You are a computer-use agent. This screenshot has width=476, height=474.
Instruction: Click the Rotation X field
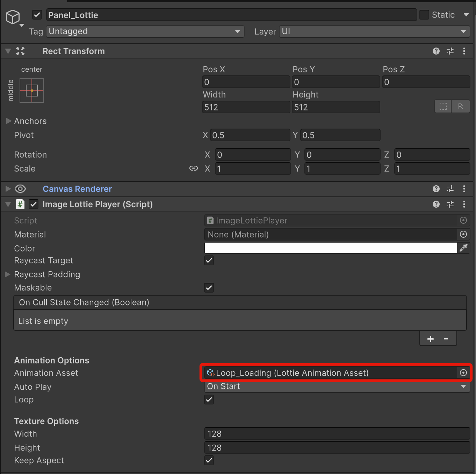(253, 155)
